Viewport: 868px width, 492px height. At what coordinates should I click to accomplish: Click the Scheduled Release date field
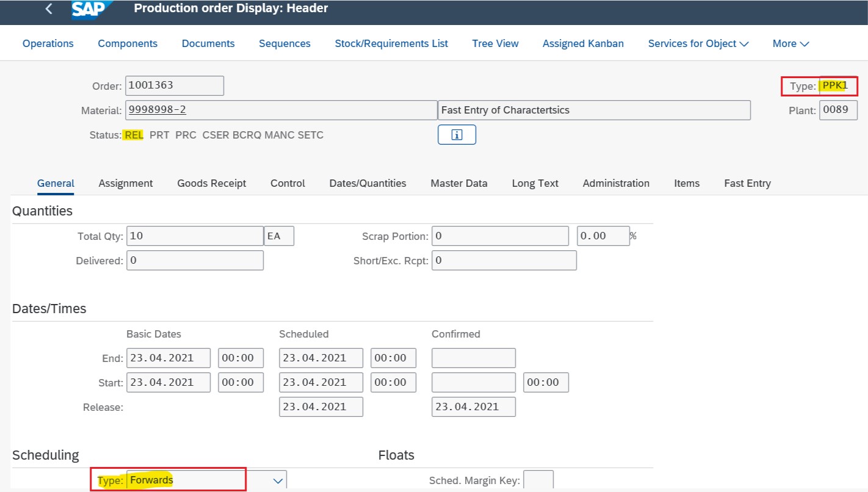click(x=321, y=407)
